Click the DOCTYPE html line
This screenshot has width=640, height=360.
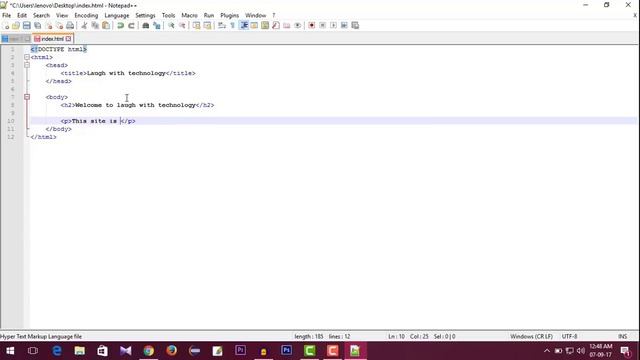pos(59,49)
